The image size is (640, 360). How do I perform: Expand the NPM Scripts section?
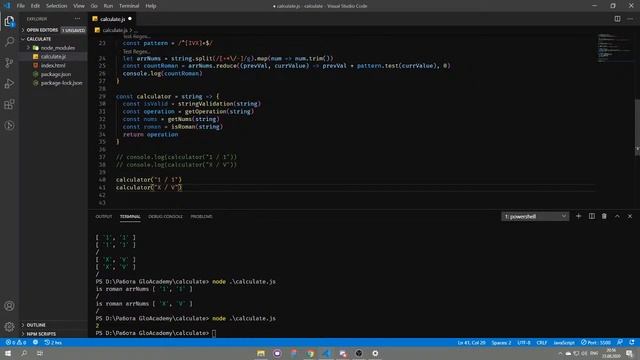(53, 334)
